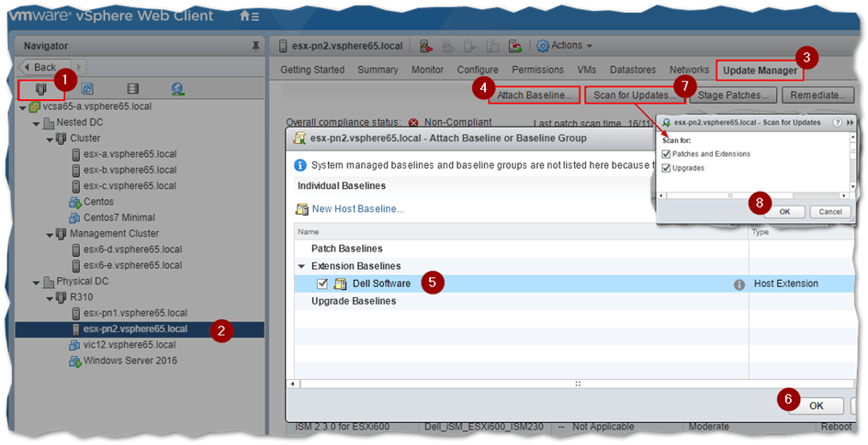Click the double-arrow icon in the Scan for Updates title bar
Image resolution: width=868 pixels, height=445 pixels.
tap(851, 123)
